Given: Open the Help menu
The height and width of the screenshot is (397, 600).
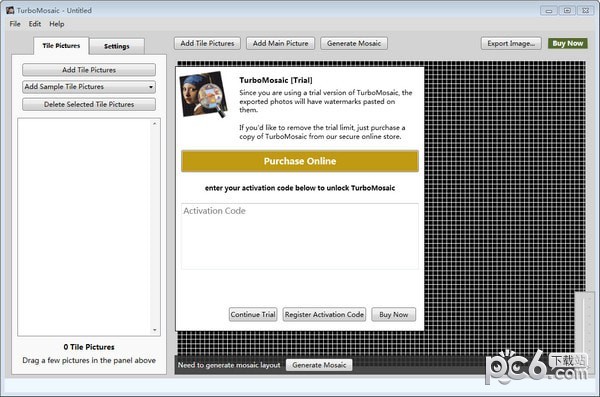Looking at the screenshot, I should click(x=57, y=24).
